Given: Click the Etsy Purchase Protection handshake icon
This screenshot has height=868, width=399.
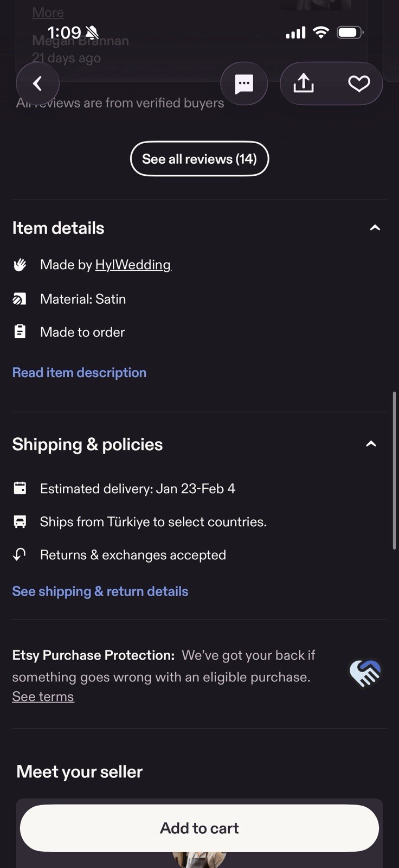Looking at the screenshot, I should [365, 673].
